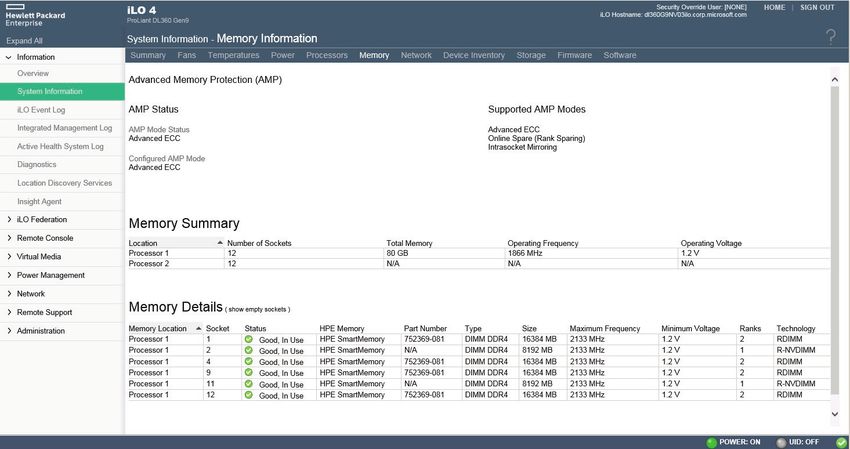Sort by Part Number column header
Viewport: 850px width, 449px height.
click(x=426, y=329)
